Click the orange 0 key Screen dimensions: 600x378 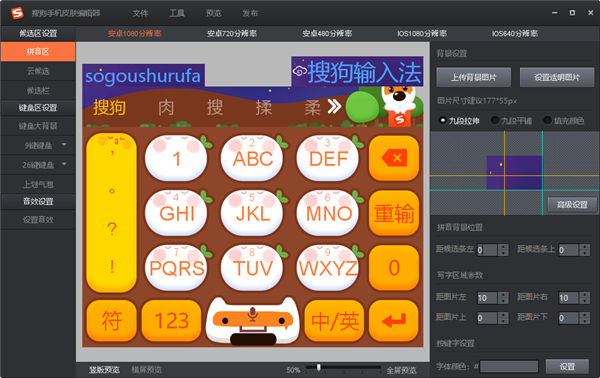pyautogui.click(x=394, y=268)
